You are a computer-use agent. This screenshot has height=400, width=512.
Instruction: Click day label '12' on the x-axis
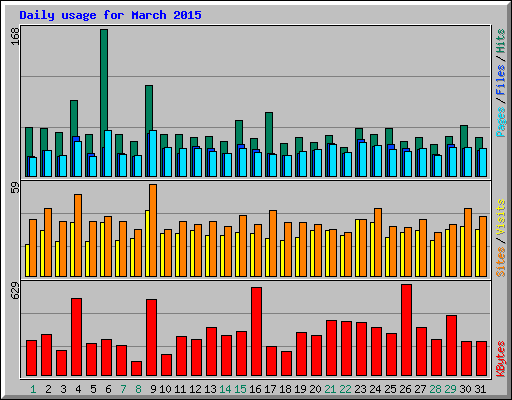[195, 389]
